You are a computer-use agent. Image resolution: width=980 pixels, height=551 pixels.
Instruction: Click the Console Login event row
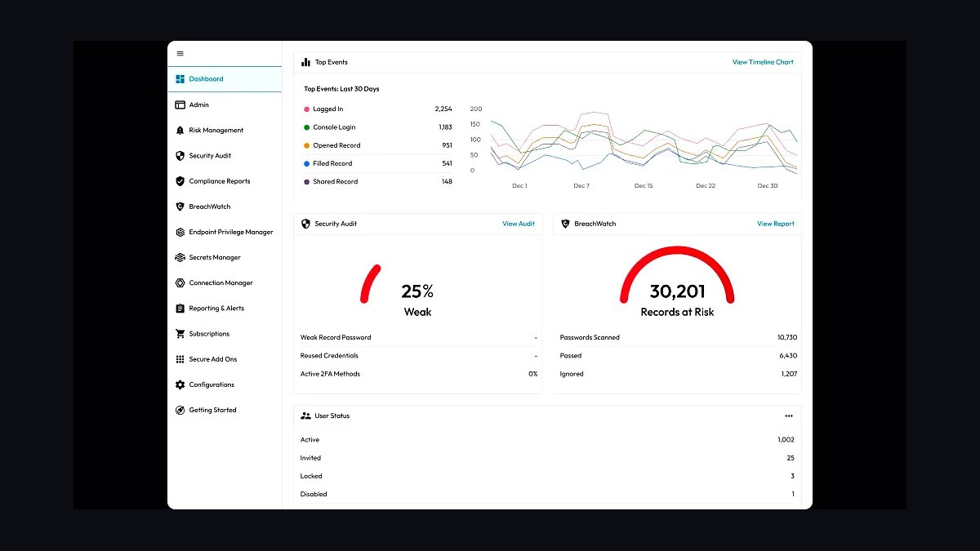[x=377, y=127]
